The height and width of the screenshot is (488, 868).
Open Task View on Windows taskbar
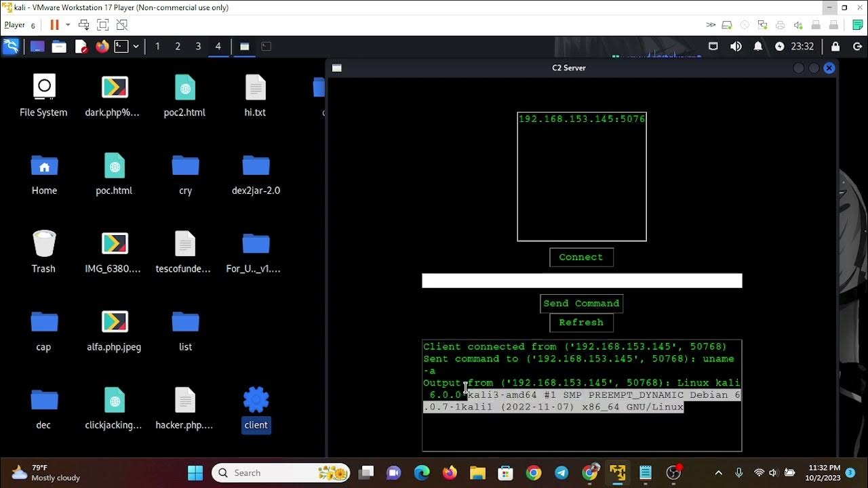click(x=367, y=472)
